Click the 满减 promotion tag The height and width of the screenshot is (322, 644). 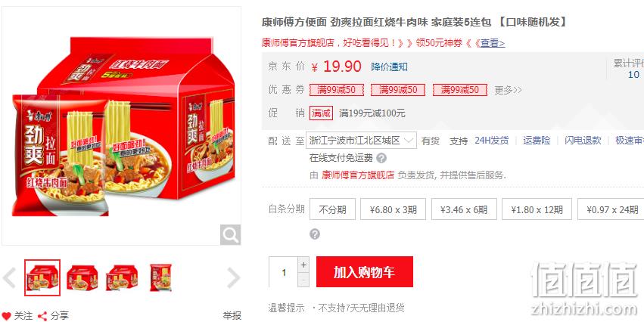click(321, 113)
